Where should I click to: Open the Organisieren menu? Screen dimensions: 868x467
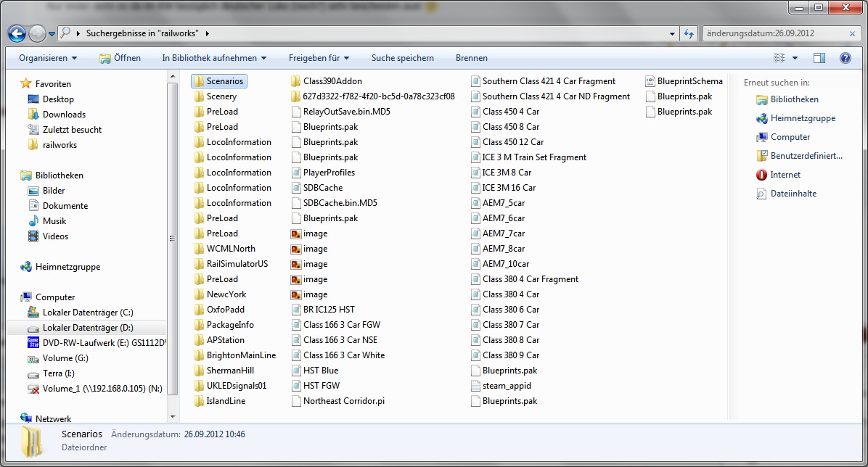pos(48,58)
